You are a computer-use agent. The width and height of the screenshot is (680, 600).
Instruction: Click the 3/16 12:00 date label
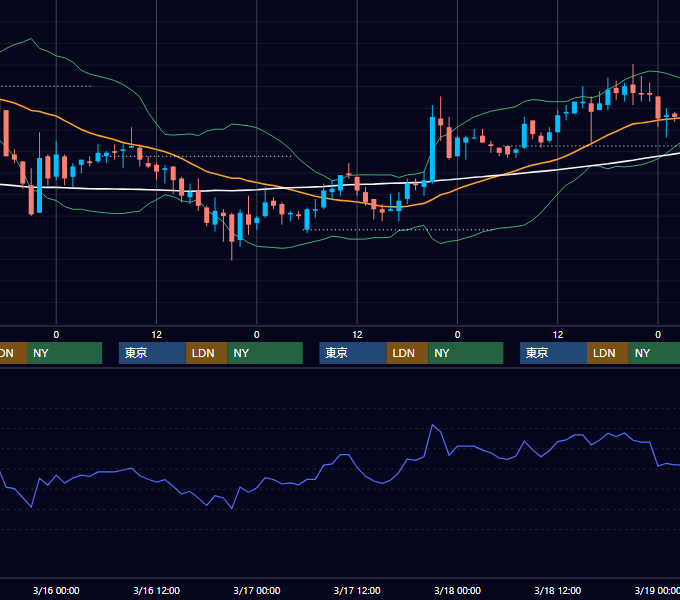(x=157, y=590)
